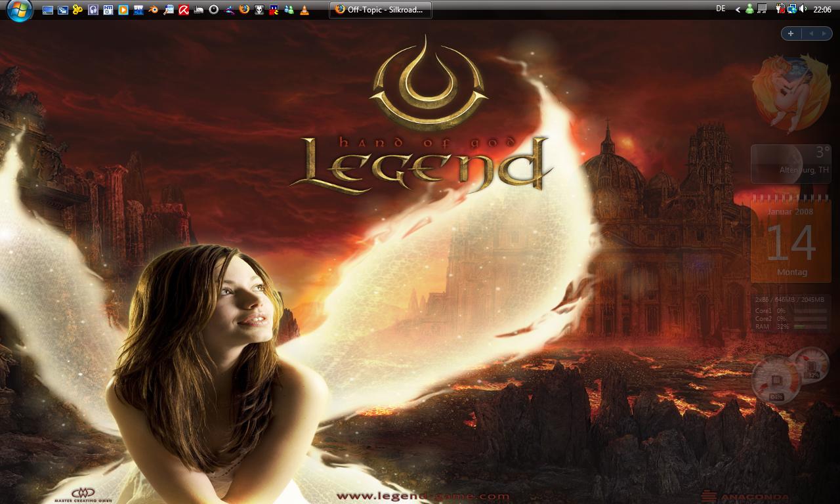This screenshot has height=504, width=840.
Task: Open the headphones icon in quick launch
Action: (x=93, y=10)
